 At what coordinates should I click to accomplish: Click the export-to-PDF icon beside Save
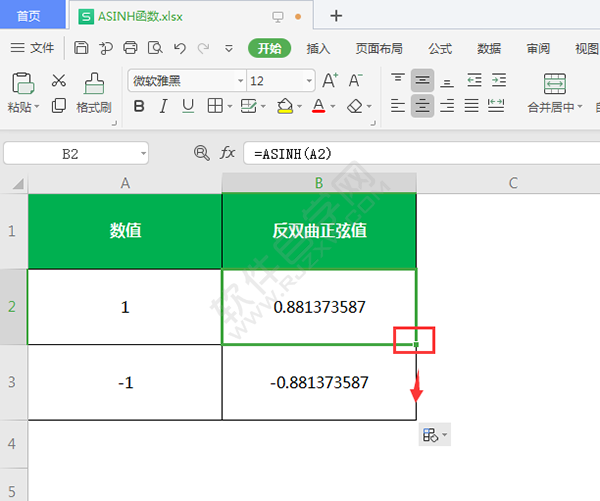point(106,48)
